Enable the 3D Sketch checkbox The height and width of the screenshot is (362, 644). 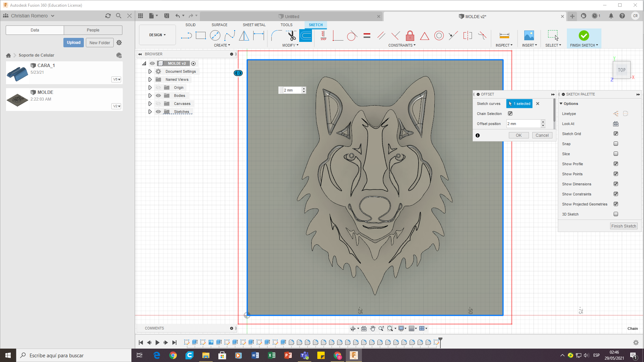pyautogui.click(x=616, y=214)
